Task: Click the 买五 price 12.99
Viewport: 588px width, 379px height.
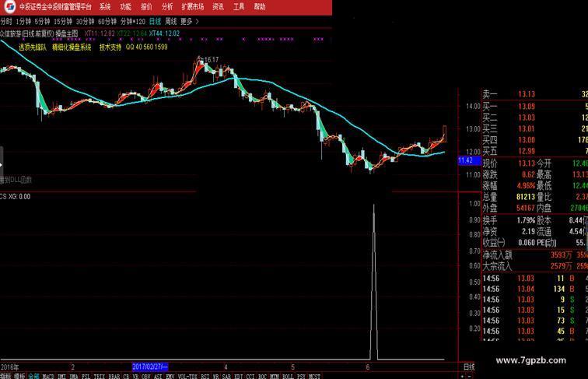Action: pyautogui.click(x=527, y=151)
